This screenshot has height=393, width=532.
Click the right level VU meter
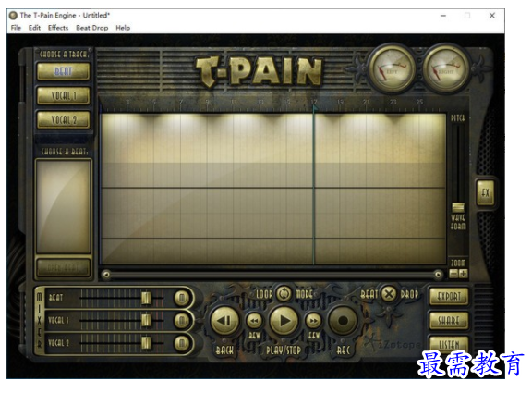446,69
